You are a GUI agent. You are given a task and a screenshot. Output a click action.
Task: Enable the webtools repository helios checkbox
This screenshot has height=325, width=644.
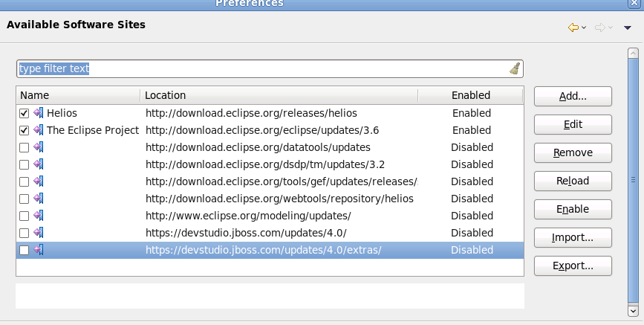pos(24,199)
